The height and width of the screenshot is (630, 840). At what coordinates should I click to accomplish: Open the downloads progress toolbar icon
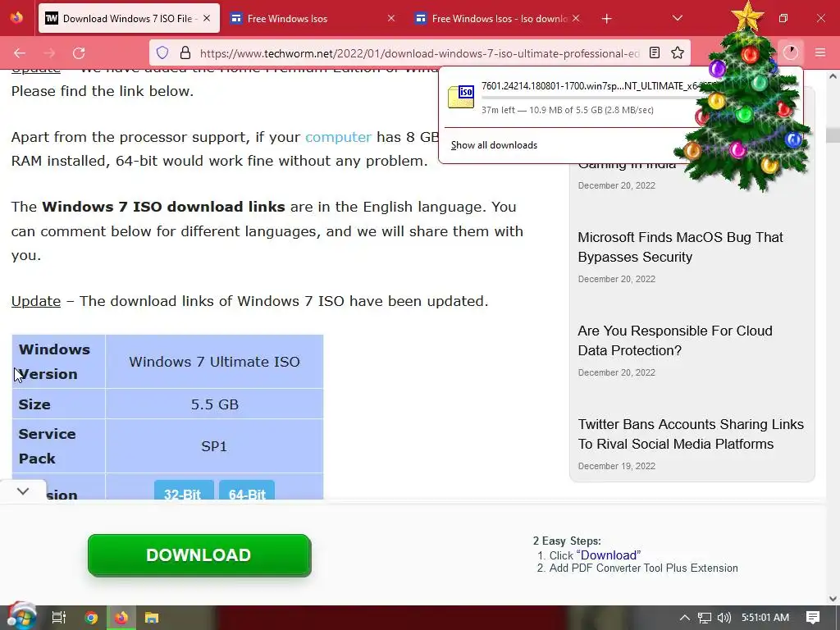791,52
